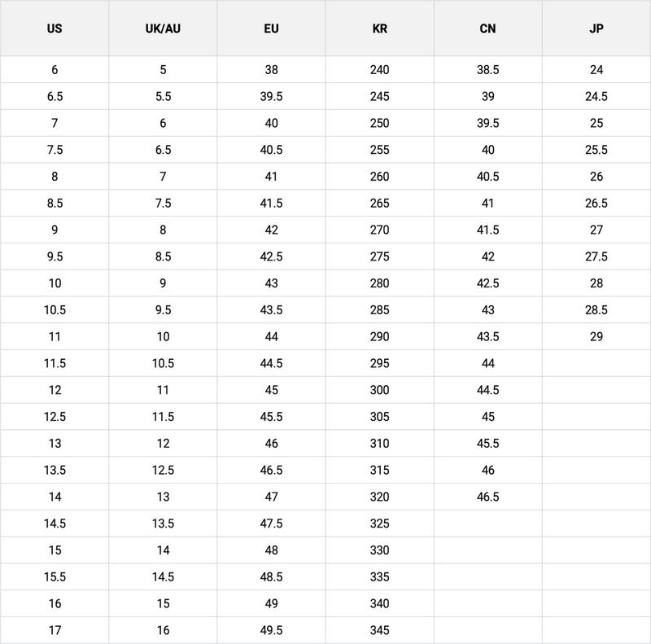This screenshot has width=651, height=644.
Task: Click KR size 345 cell
Action: click(379, 630)
